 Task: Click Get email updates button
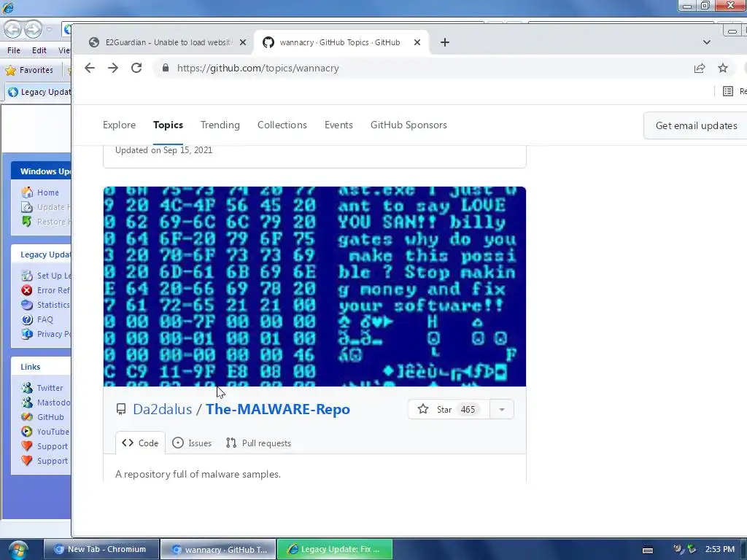(696, 125)
